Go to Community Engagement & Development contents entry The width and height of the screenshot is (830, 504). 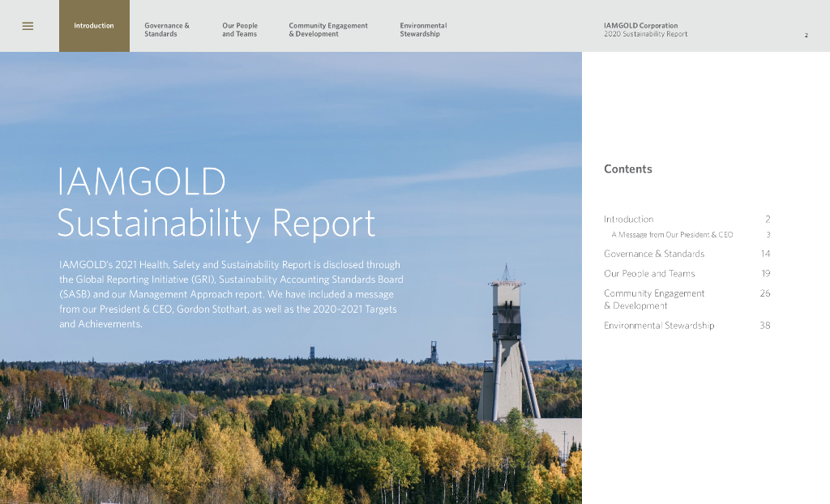(x=654, y=300)
